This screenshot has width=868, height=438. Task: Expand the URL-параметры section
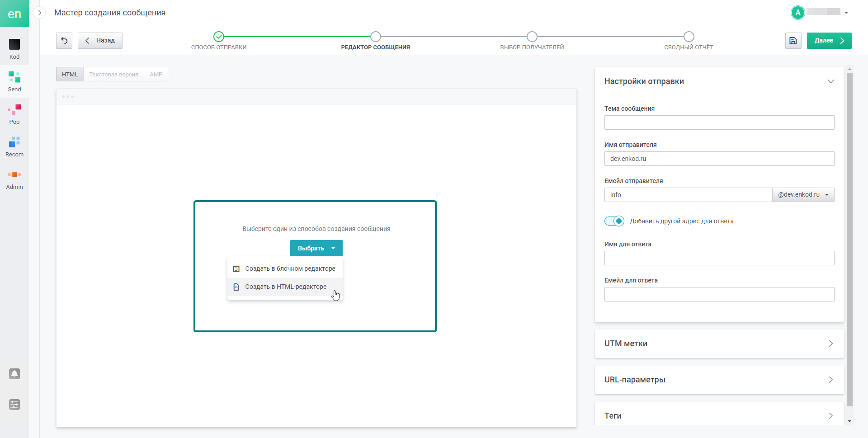pos(719,380)
